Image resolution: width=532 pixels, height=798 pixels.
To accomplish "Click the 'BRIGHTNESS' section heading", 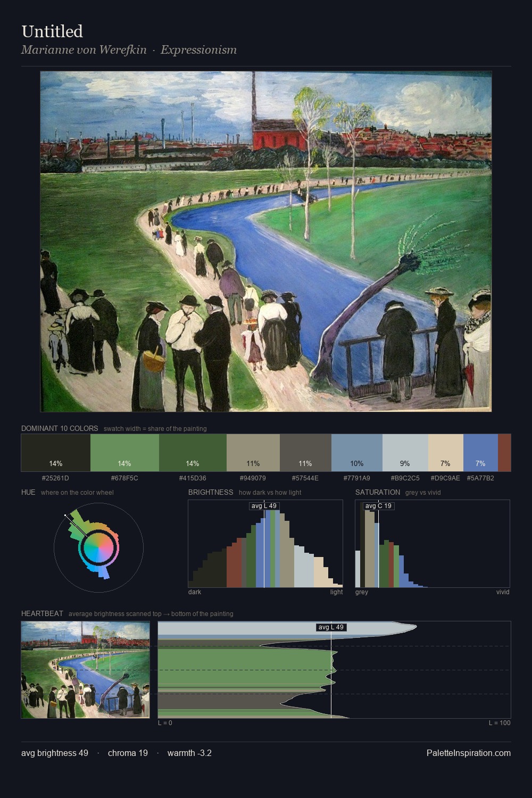I will 211,492.
